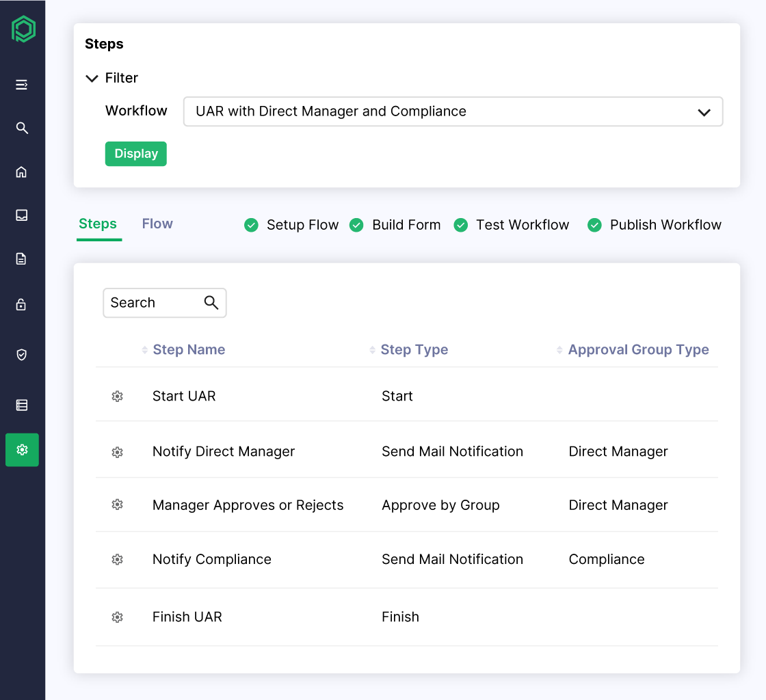This screenshot has width=766, height=700.
Task: Open settings gear for the Start UAR step
Action: (x=117, y=396)
